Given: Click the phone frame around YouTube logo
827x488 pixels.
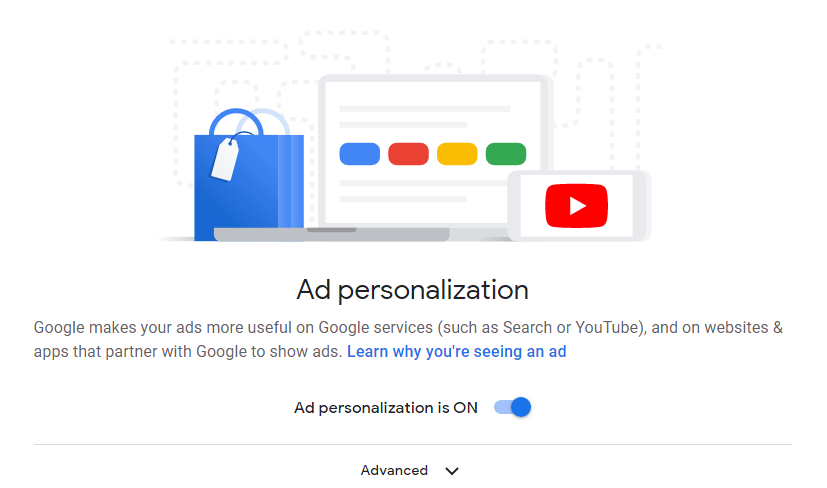Looking at the screenshot, I should 579,206.
